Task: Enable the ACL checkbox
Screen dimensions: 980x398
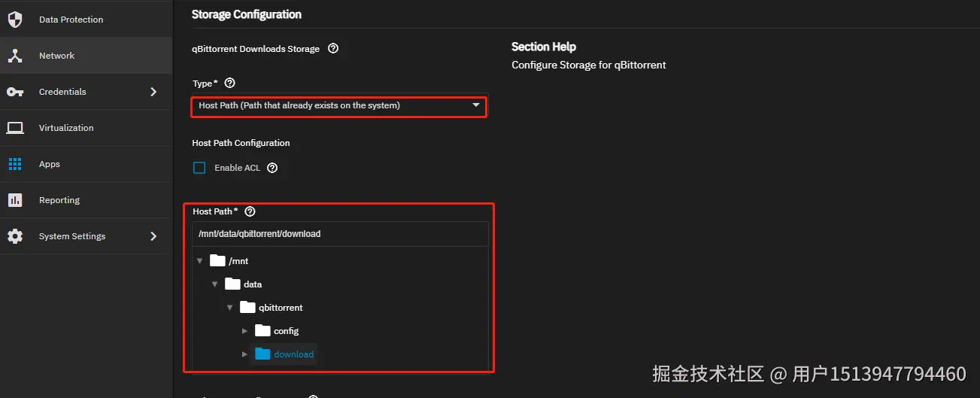Action: [x=199, y=168]
